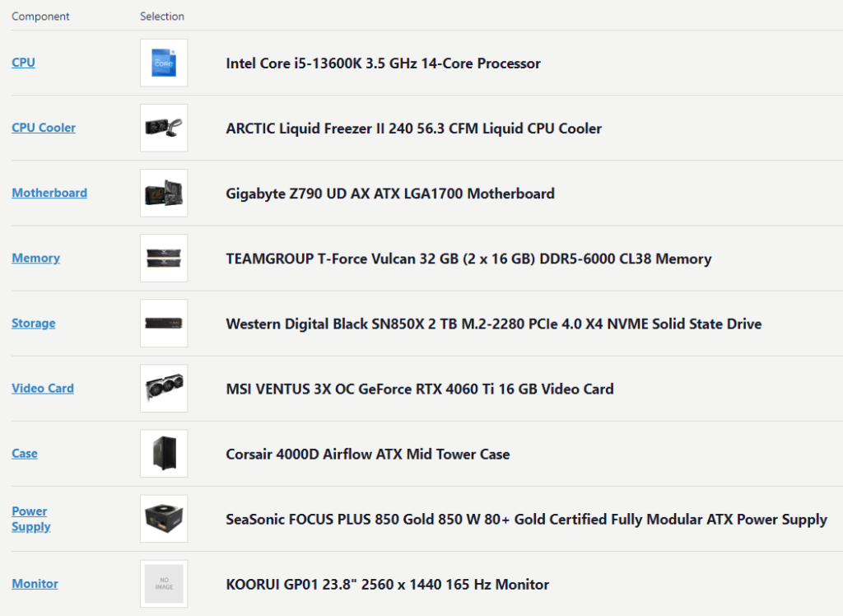Click the Case component link
This screenshot has height=616, width=843.
coord(25,453)
